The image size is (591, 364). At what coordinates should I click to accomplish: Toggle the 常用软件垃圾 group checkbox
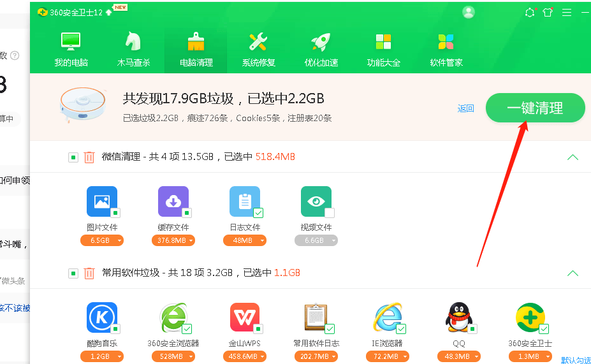[x=73, y=273]
